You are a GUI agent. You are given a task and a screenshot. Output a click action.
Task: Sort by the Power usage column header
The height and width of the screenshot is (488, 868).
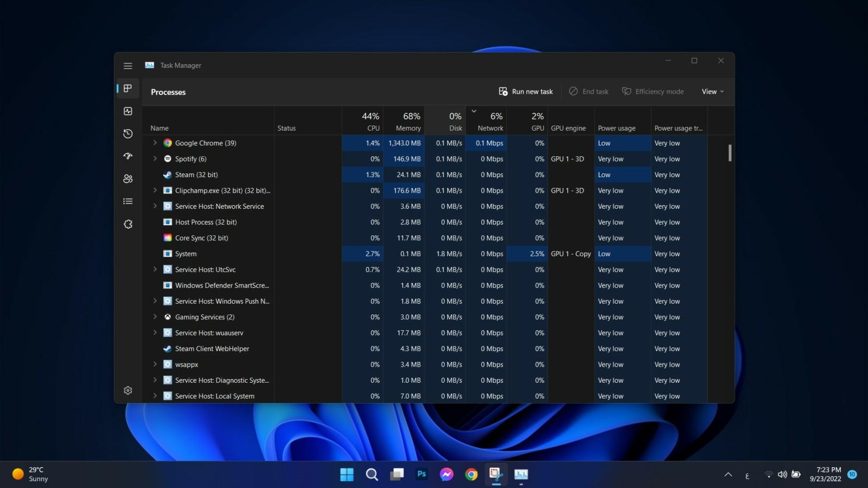(623, 121)
